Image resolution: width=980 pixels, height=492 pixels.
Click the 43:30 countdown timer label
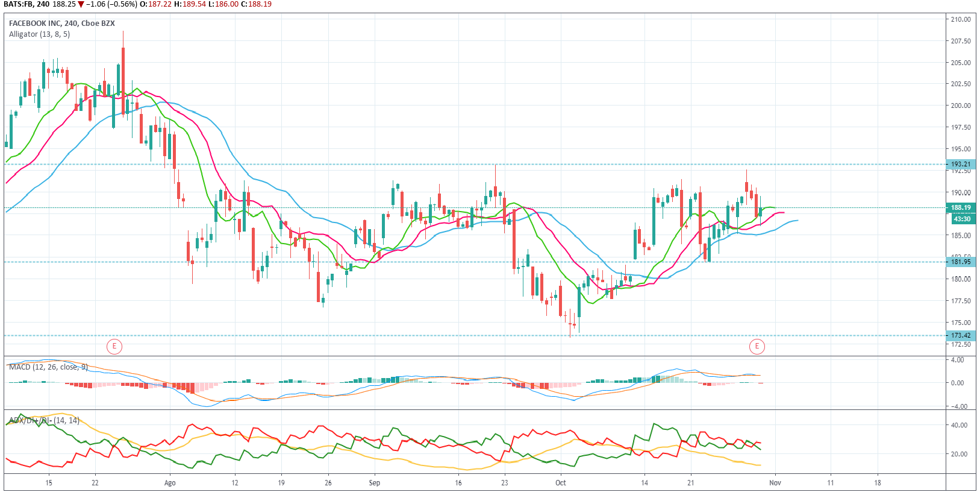click(962, 219)
